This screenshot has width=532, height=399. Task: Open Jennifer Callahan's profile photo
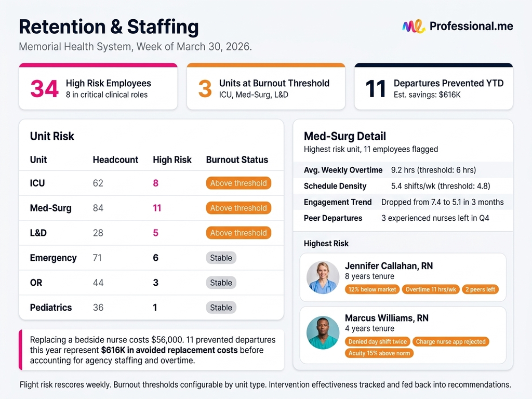pyautogui.click(x=323, y=277)
